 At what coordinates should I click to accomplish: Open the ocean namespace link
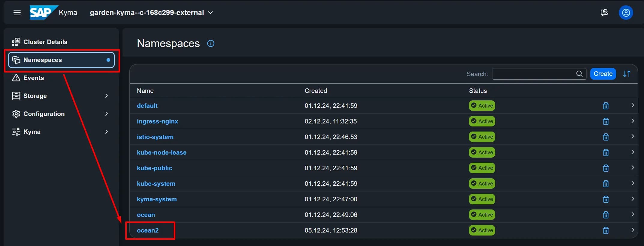click(146, 215)
